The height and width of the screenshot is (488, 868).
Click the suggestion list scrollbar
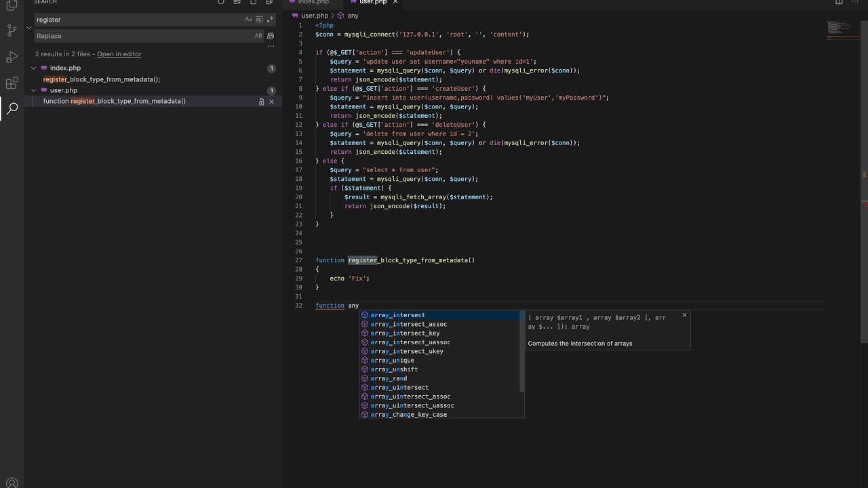[522, 351]
